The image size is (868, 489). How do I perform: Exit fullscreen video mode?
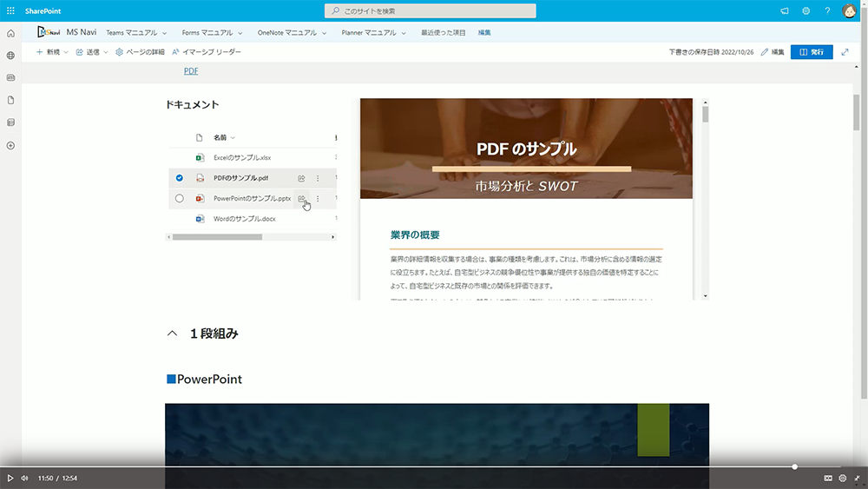pyautogui.click(x=857, y=478)
